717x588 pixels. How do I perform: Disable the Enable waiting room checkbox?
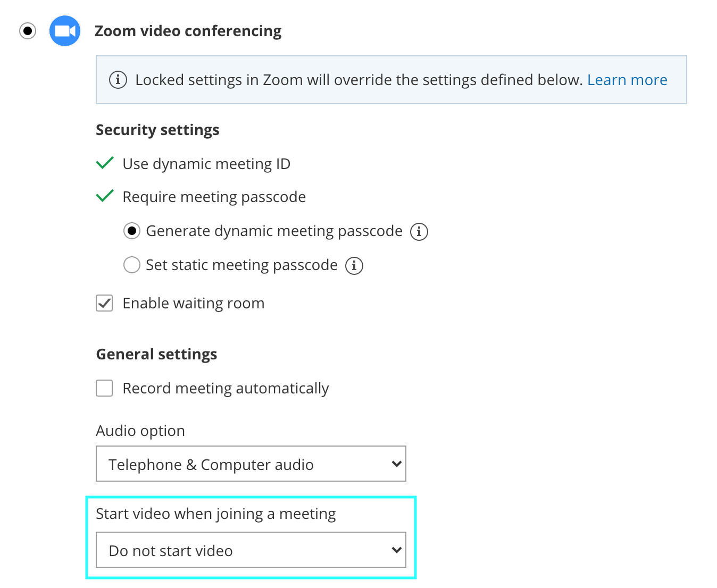pos(104,303)
